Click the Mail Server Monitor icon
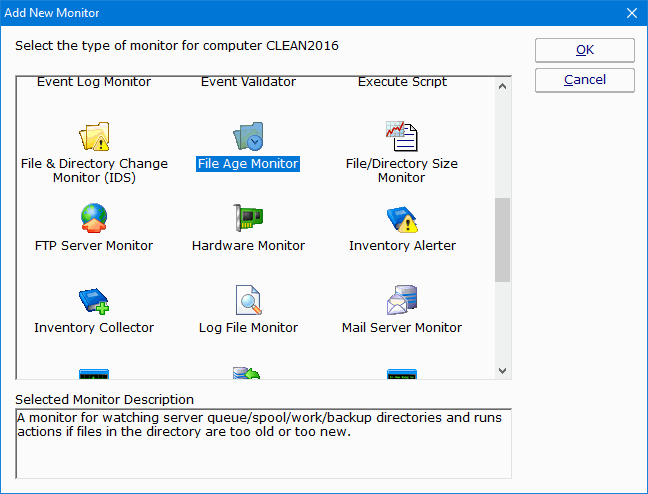Screen dimensions: 648x494 [x=401, y=299]
